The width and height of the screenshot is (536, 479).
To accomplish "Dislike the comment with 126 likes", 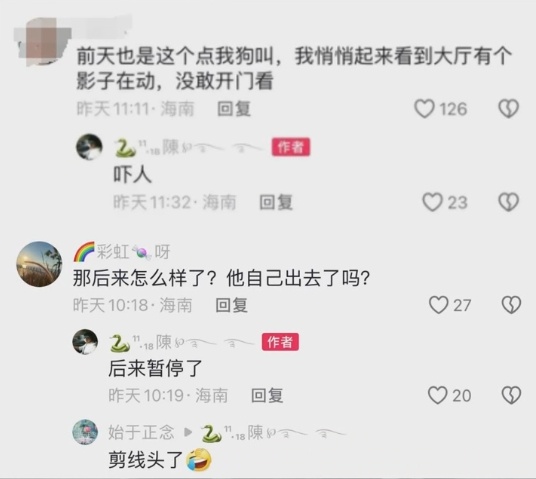I will (x=509, y=109).
